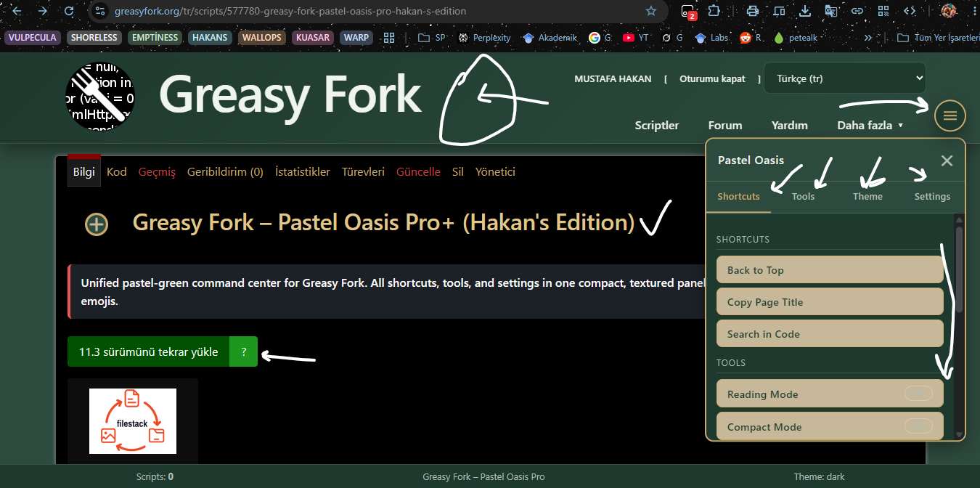Expand the Daha fazla menu
Screen dimensions: 980x488
pyautogui.click(x=870, y=125)
